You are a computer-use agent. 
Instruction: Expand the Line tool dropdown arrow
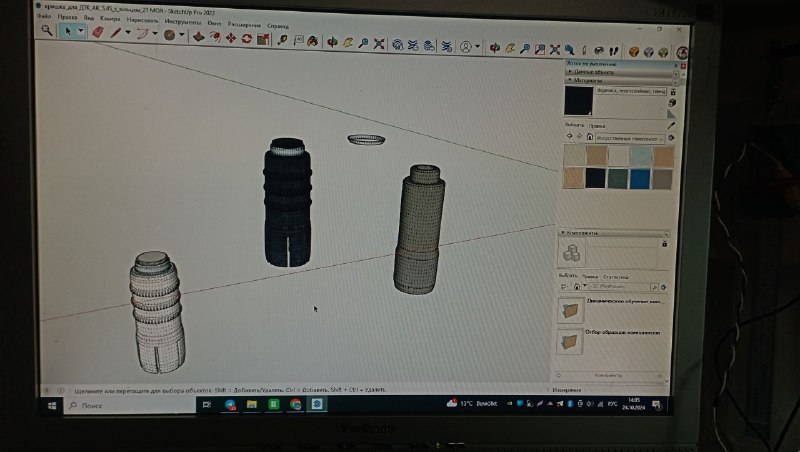[128, 34]
